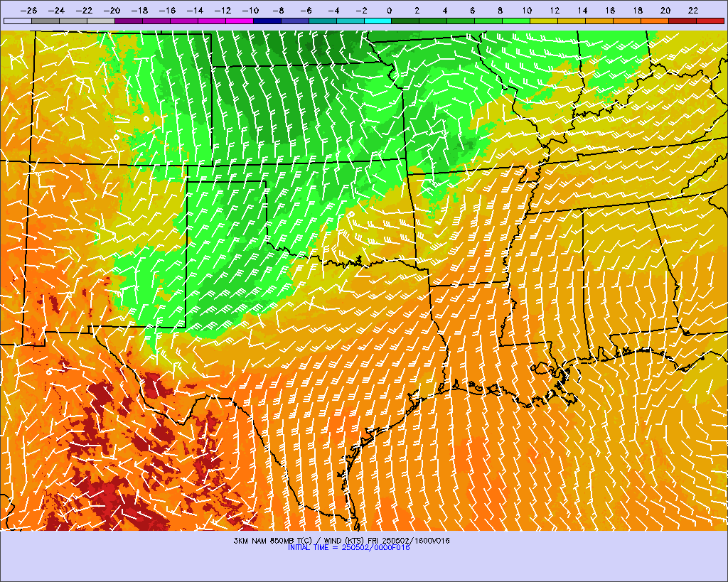The image size is (728, 582).
Task: Click the positive 18 scale label
Action: click(x=638, y=11)
